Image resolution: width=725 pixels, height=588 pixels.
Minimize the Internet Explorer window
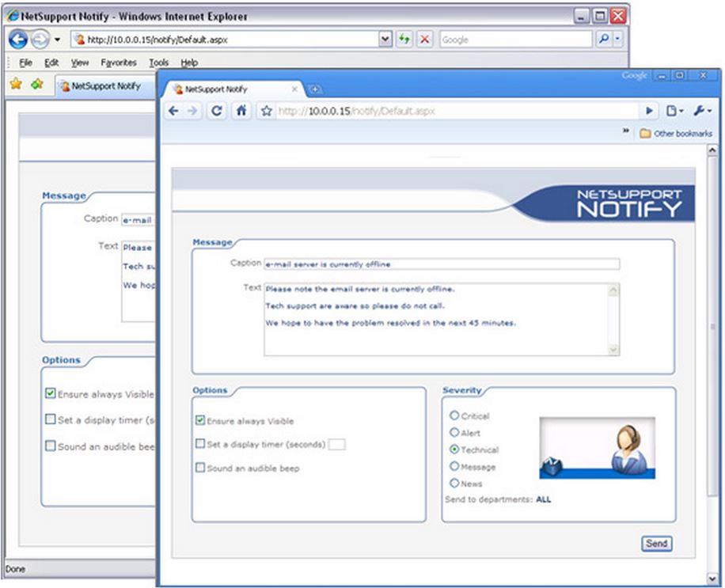click(x=582, y=17)
